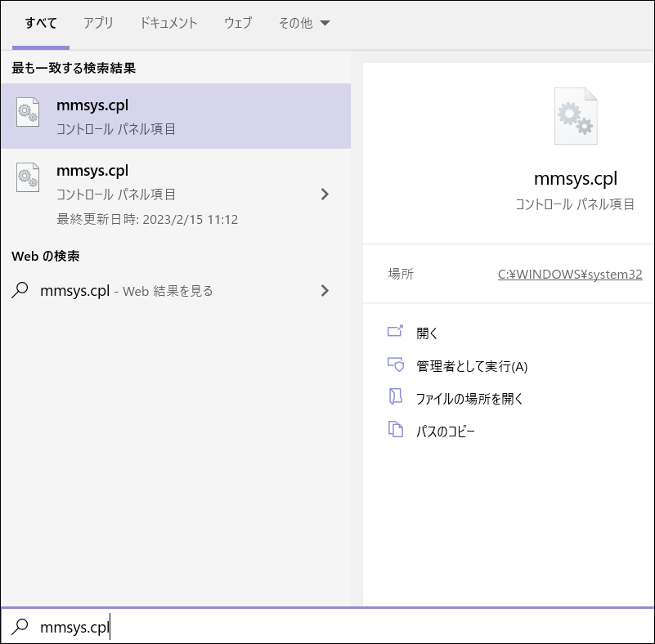The height and width of the screenshot is (644, 655).
Task: Click the ファイルの場所を開く folder icon
Action: [396, 397]
